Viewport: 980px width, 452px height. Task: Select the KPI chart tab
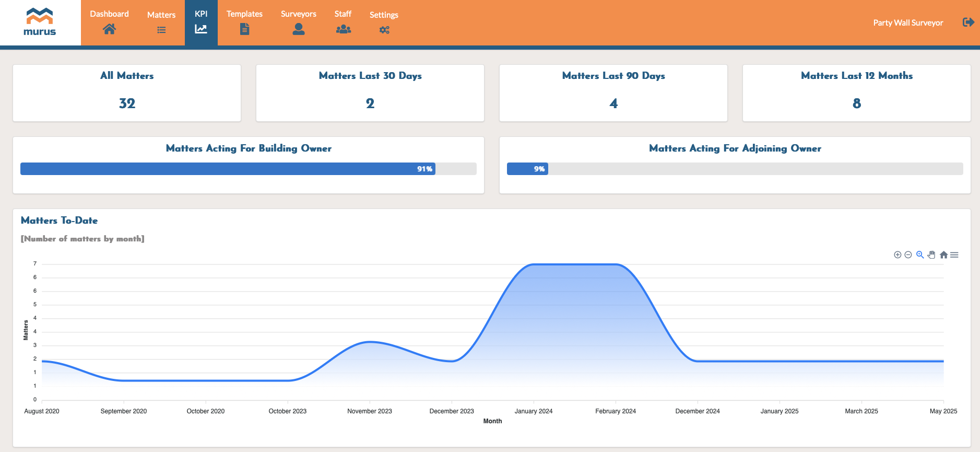tap(201, 22)
